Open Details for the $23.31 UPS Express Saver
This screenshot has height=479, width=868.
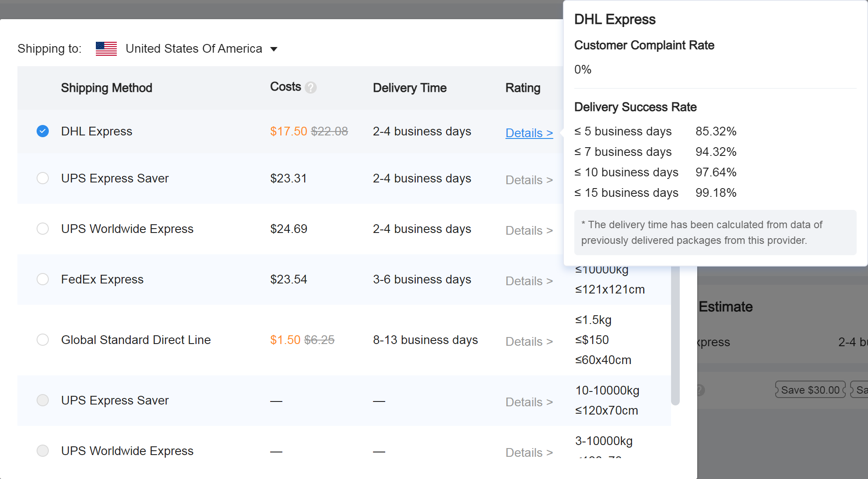[x=529, y=180]
